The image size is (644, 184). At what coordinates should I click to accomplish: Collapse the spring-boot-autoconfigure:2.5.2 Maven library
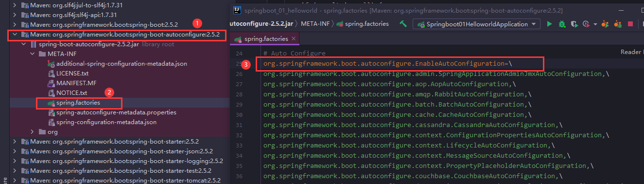15,35
